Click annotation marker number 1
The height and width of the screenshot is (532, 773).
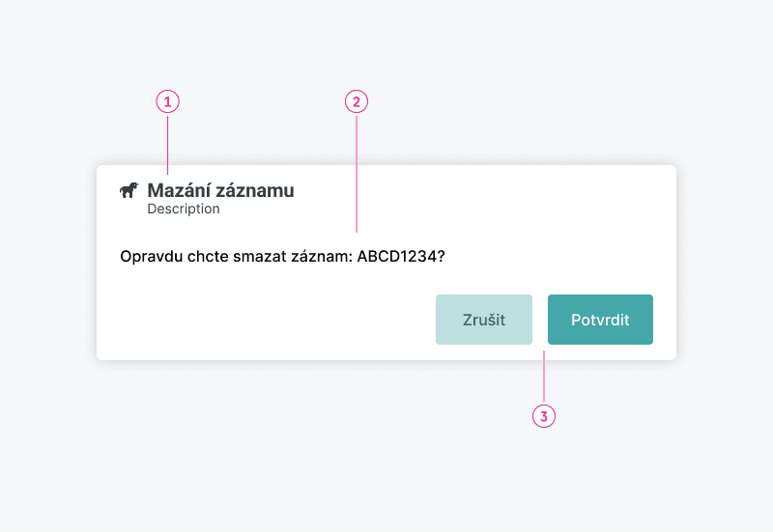[x=168, y=101]
